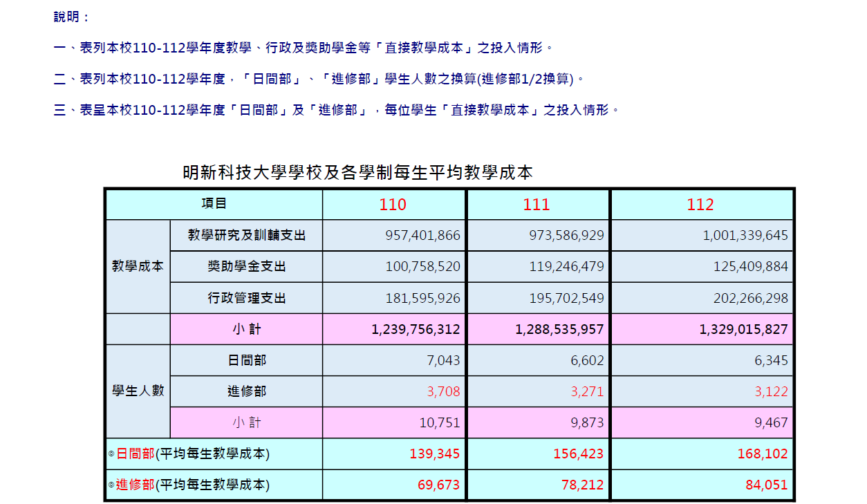Click the 獎助學金支出 row label
This screenshot has height=504, width=867.
pos(247,266)
